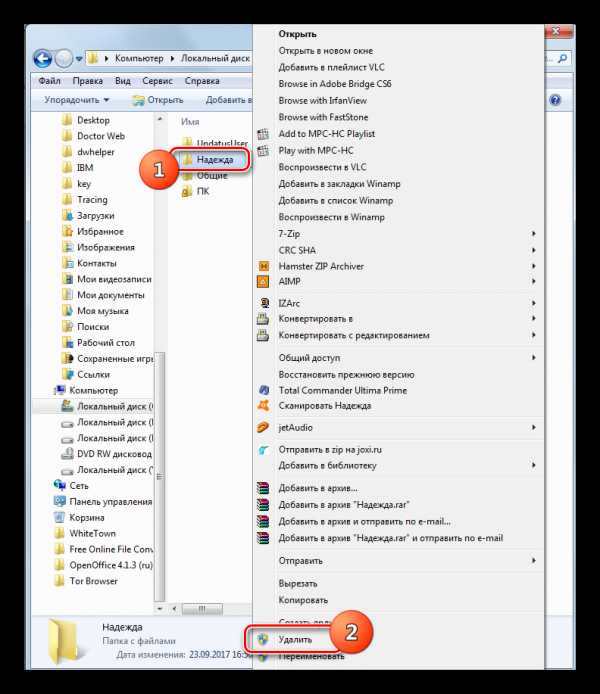Select the Надежда folder in file list
The image size is (600, 694).
(x=215, y=159)
